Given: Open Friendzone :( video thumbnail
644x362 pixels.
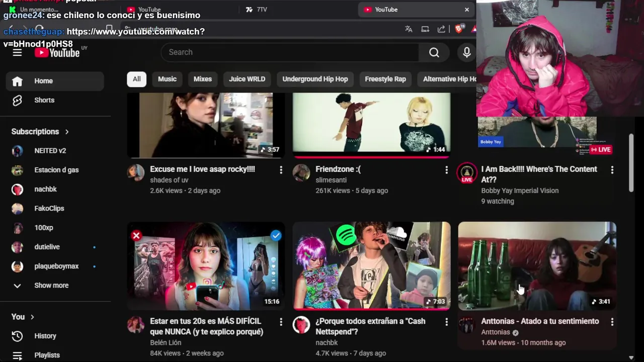Looking at the screenshot, I should tap(371, 125).
